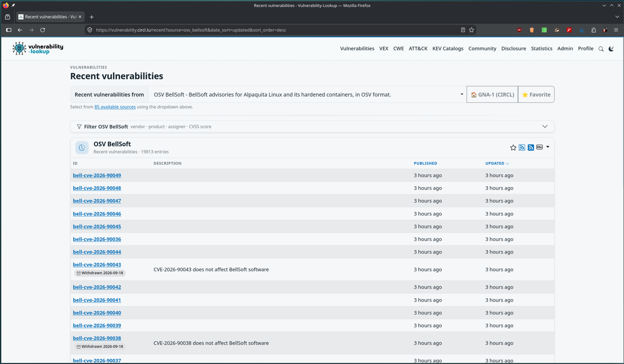Open bell-cve-2026-90038 entry
Viewport: 624px width, 364px height.
pyautogui.click(x=97, y=338)
